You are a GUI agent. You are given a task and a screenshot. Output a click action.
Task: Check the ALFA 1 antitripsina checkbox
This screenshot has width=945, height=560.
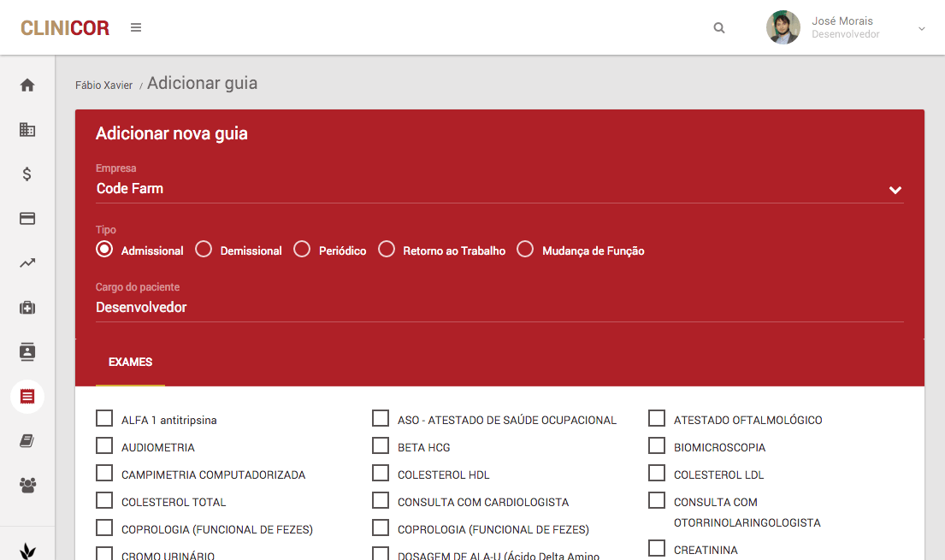pyautogui.click(x=104, y=418)
